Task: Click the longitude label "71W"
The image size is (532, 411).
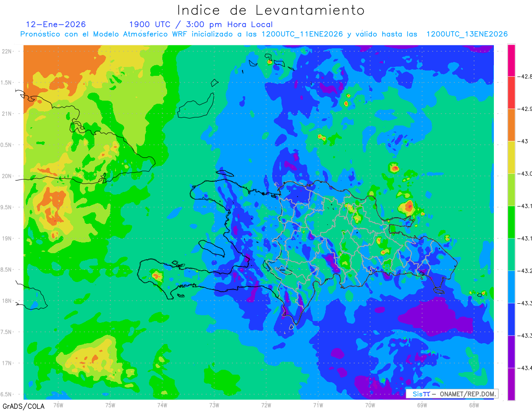Action: point(318,405)
